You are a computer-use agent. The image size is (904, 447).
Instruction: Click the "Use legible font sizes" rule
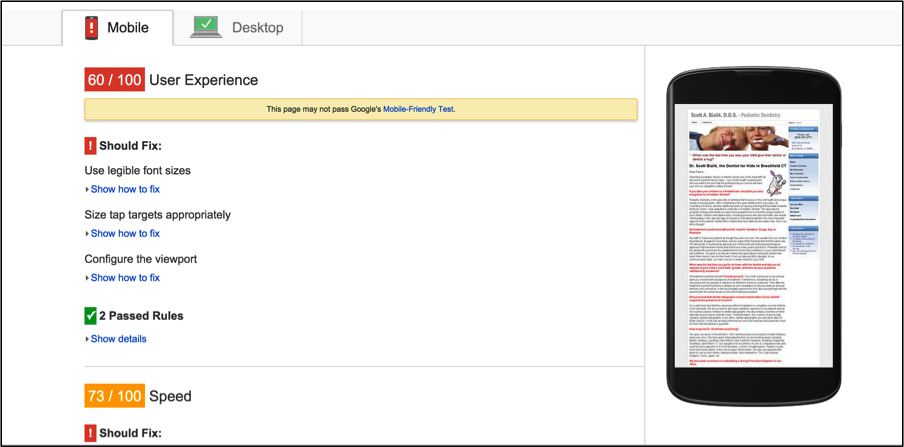137,171
